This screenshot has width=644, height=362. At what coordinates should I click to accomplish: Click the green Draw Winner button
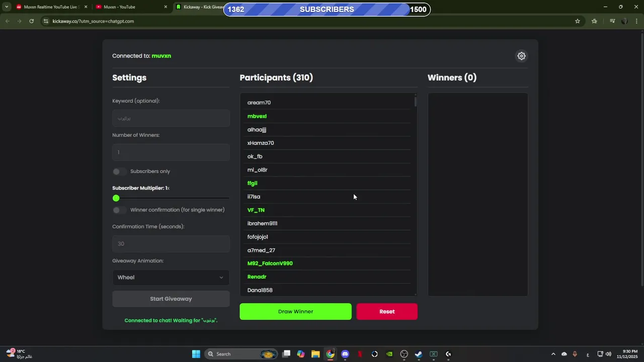[x=296, y=312]
